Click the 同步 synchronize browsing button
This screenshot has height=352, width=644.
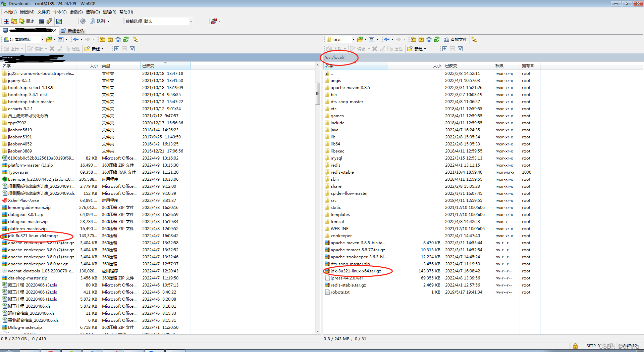(27, 21)
